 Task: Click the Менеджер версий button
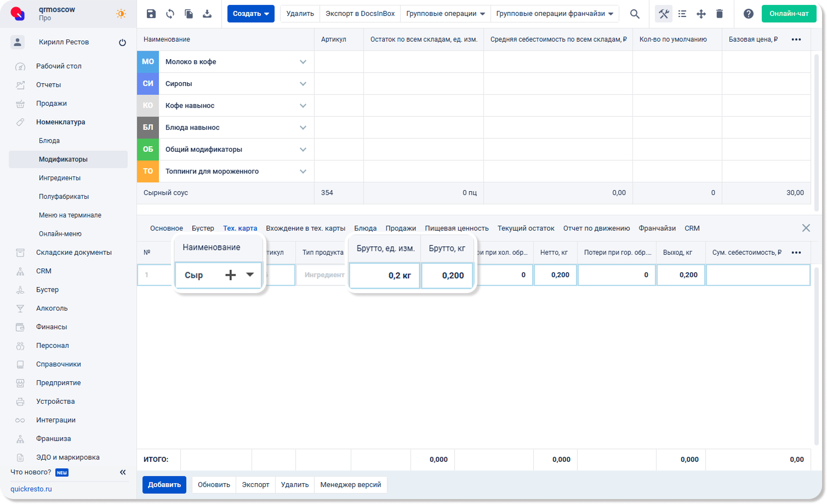coord(351,485)
